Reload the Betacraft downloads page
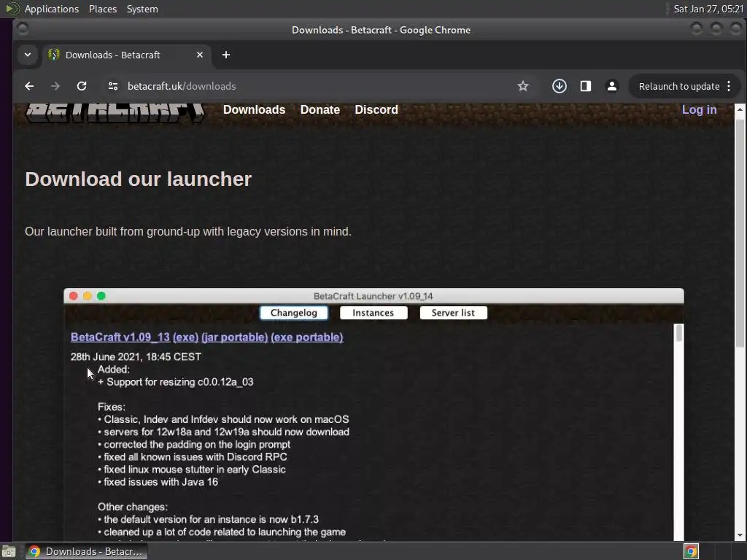 82,86
